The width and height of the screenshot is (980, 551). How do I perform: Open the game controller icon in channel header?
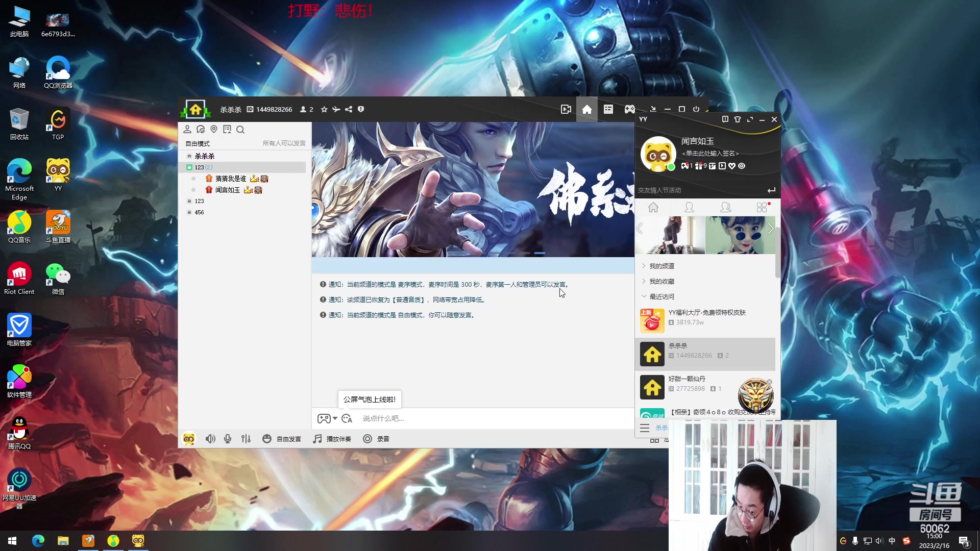tap(630, 109)
